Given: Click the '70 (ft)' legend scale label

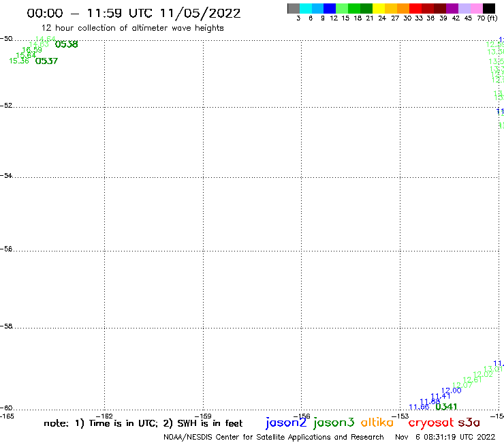Looking at the screenshot, I should coord(487,18).
